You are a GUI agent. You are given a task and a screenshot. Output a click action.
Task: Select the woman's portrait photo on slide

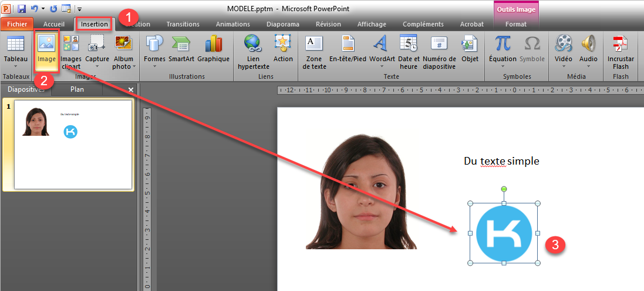coord(362,192)
